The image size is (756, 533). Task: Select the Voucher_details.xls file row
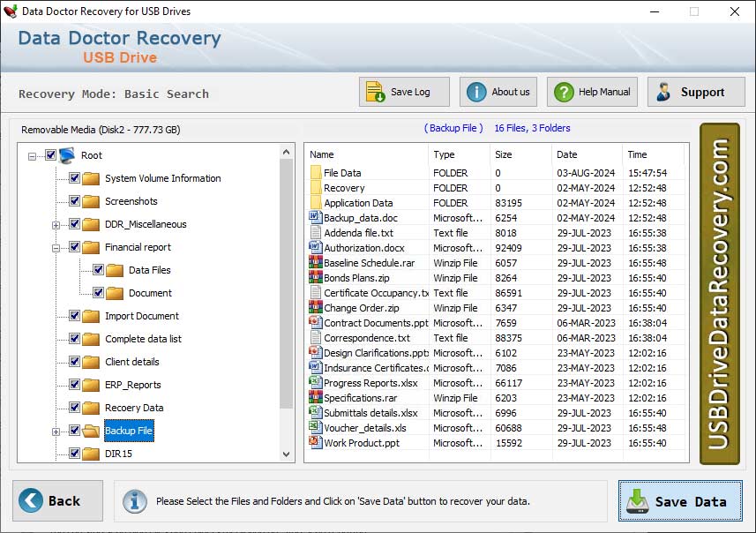pos(371,427)
